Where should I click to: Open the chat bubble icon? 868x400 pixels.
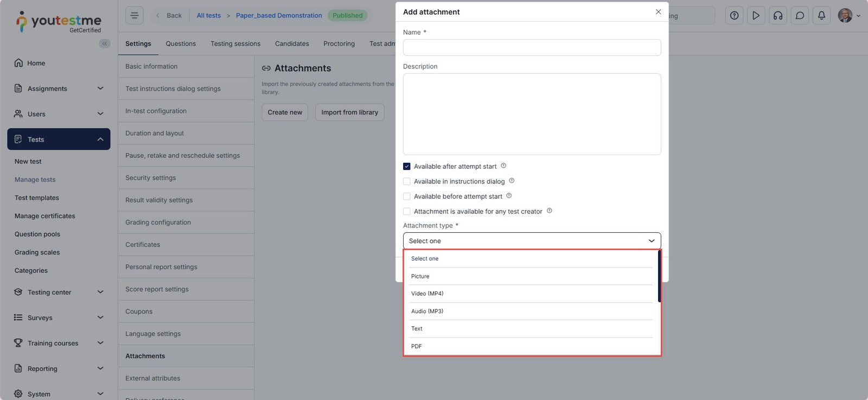800,16
